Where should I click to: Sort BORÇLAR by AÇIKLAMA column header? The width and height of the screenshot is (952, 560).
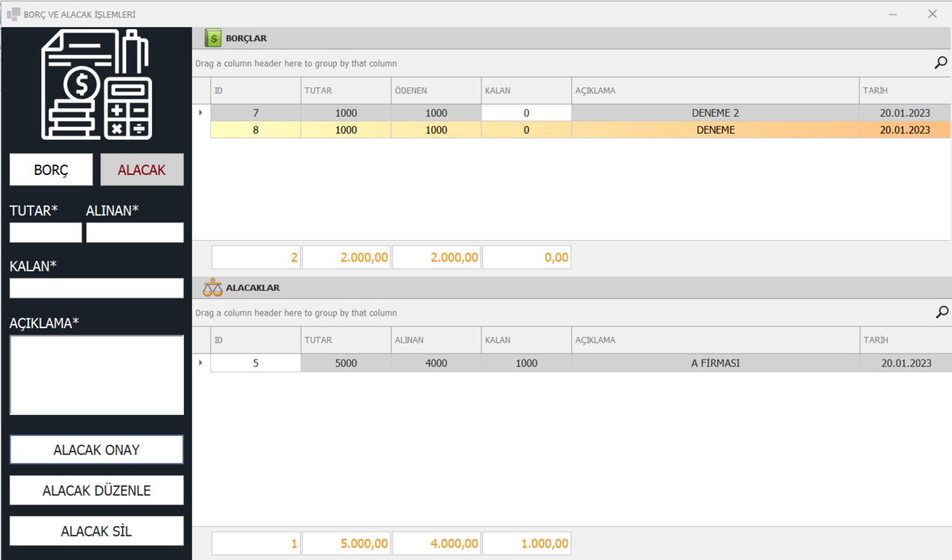pos(716,90)
